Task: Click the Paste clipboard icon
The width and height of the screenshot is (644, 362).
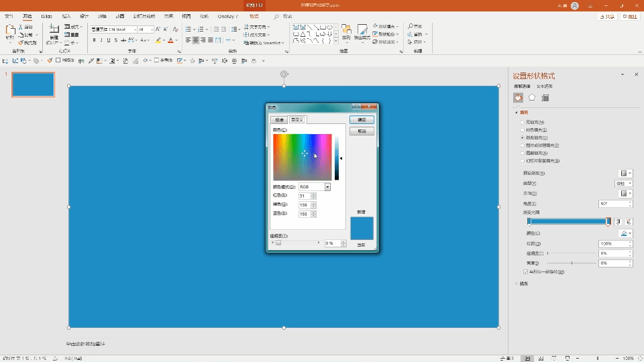Action: [x=10, y=31]
